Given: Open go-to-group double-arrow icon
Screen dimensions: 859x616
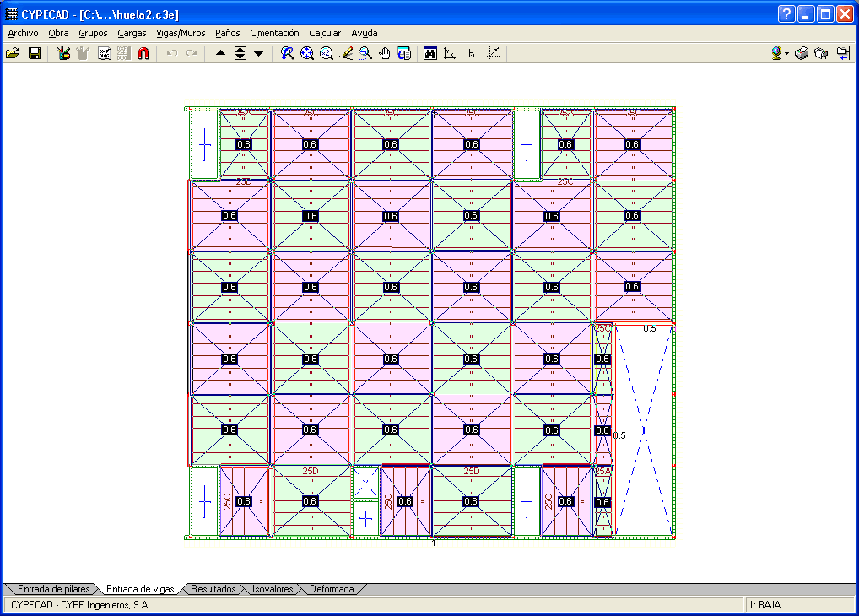Looking at the screenshot, I should tap(240, 53).
